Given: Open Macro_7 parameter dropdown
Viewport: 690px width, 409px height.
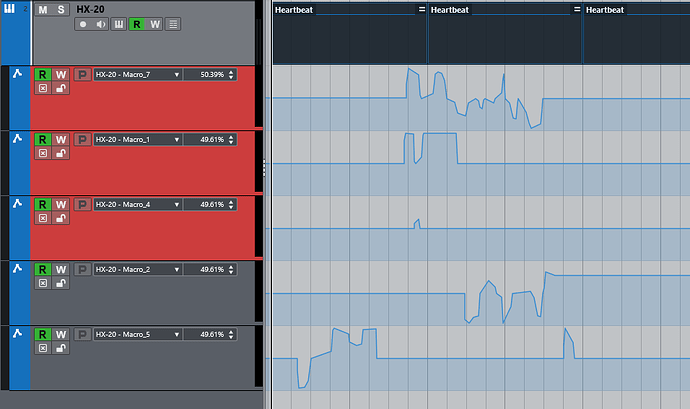Looking at the screenshot, I should click(x=137, y=74).
